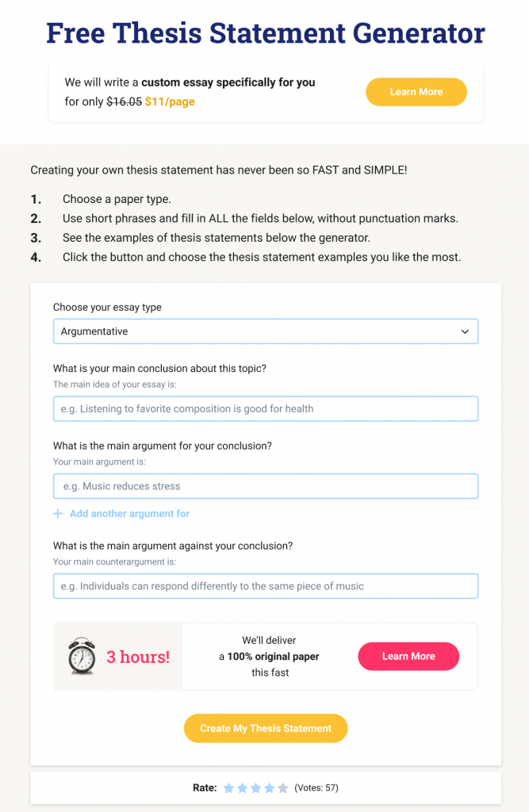
Task: Rate the generator with the first star
Action: point(229,787)
